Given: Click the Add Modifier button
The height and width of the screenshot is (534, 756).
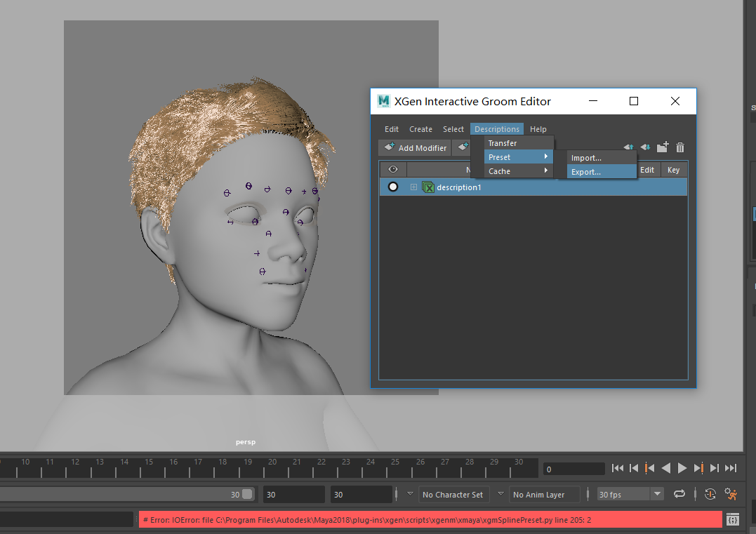Looking at the screenshot, I should pyautogui.click(x=415, y=148).
